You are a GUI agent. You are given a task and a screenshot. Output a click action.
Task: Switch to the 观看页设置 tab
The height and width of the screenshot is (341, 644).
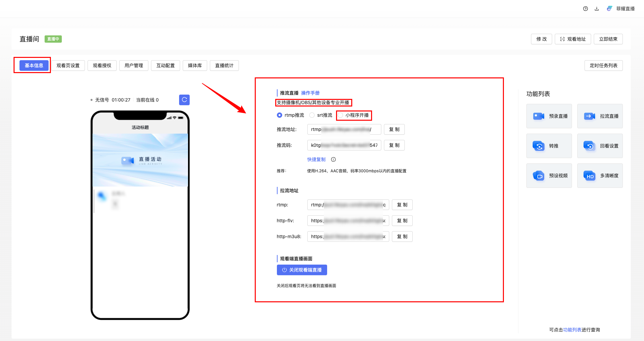click(x=68, y=65)
